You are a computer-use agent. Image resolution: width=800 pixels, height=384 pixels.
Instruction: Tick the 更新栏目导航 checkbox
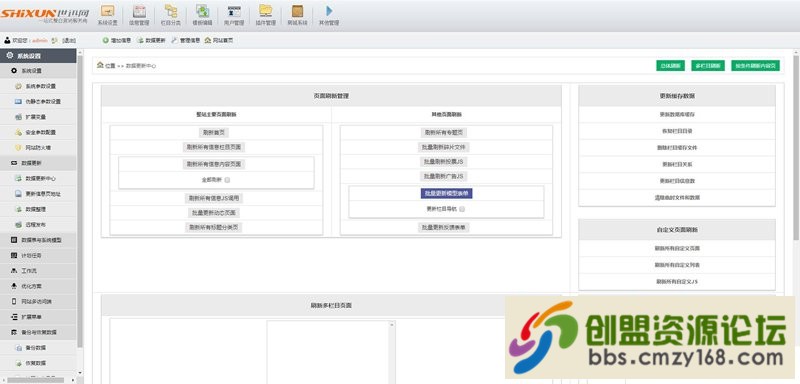pos(462,209)
